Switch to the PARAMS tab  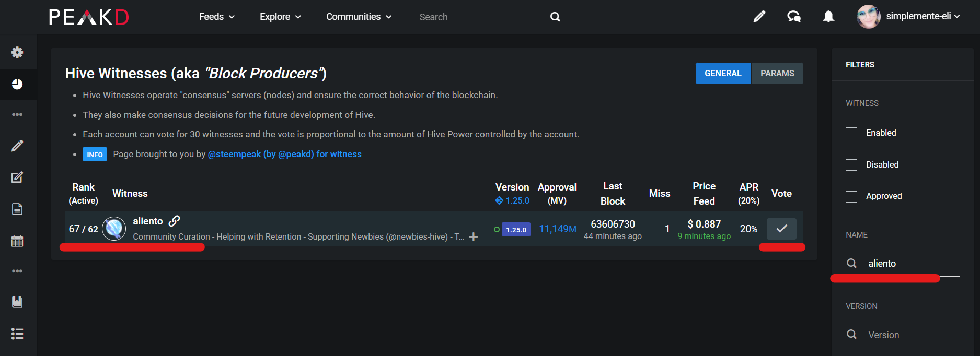click(777, 73)
